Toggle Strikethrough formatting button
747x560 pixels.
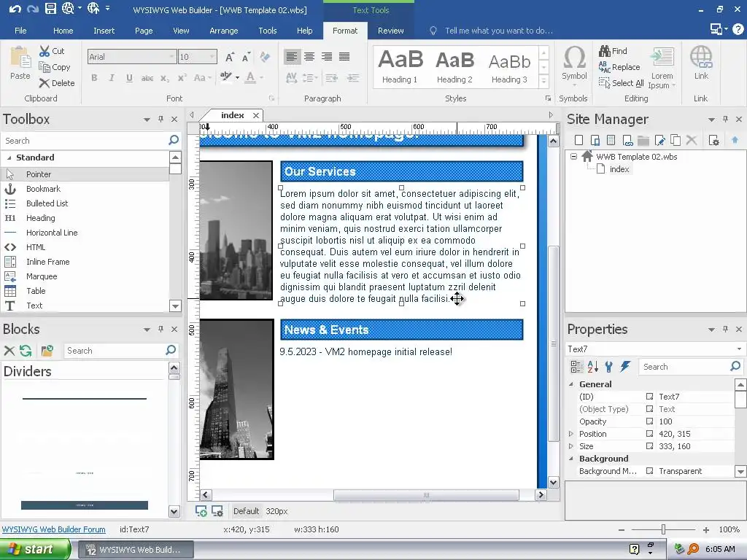click(x=147, y=78)
